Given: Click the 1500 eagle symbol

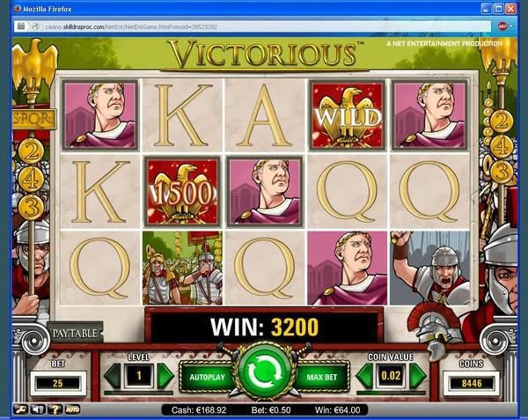Looking at the screenshot, I should (182, 192).
